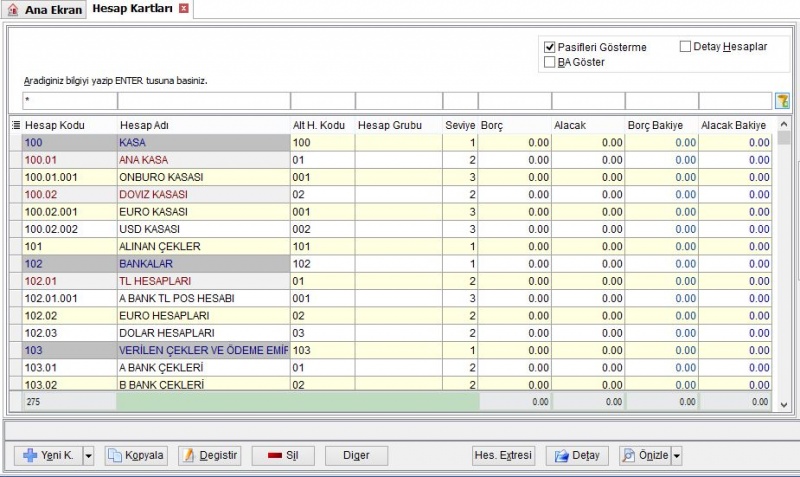
Task: Select the A BANK ÇEKLERİ row
Action: [x=390, y=368]
